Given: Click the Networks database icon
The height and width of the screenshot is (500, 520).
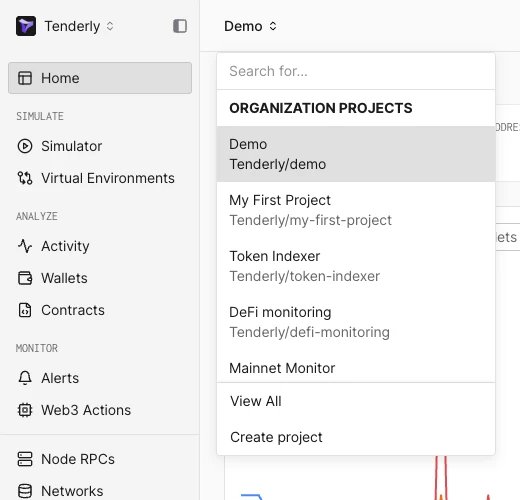Looking at the screenshot, I should (x=25, y=491).
